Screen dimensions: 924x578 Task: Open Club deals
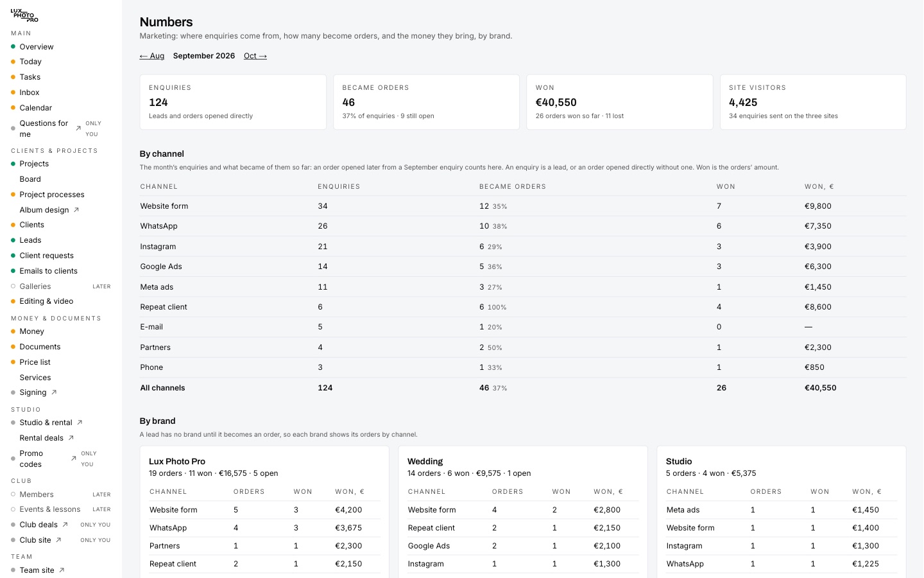coord(38,525)
